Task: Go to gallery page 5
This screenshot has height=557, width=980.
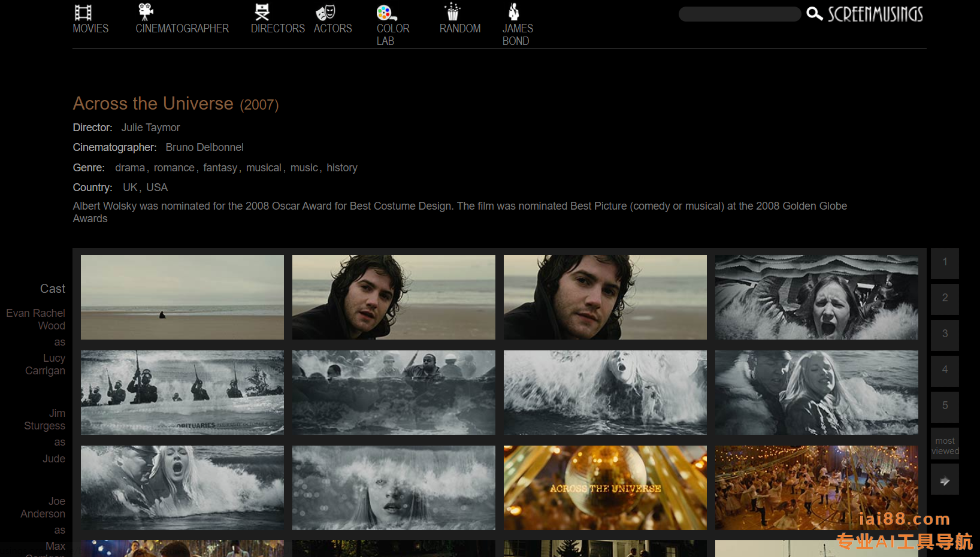Action: (x=945, y=407)
